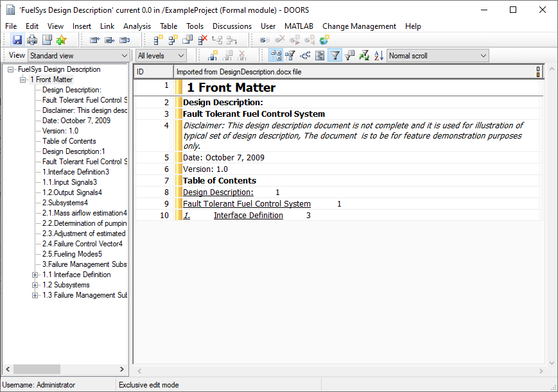Expand the 1.2 Subsystems tree node
This screenshot has height=392, width=558.
point(35,285)
